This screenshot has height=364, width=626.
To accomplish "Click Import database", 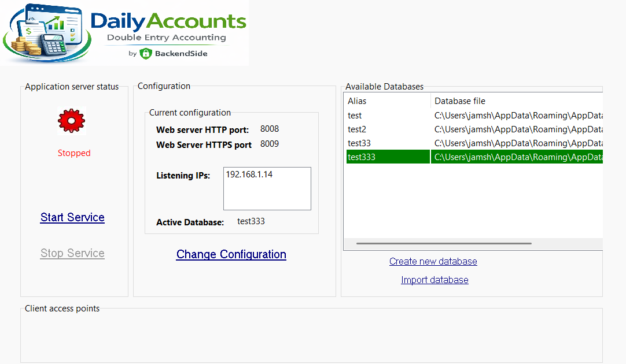I will click(434, 280).
